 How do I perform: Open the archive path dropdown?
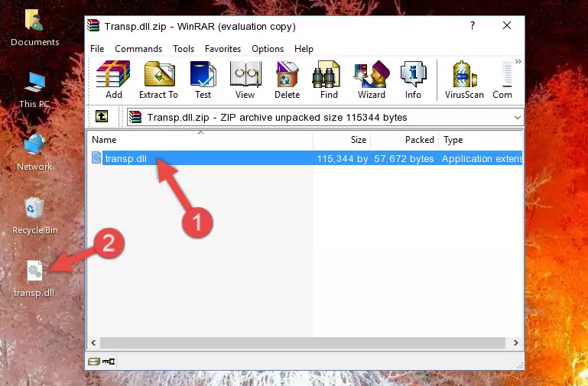pos(518,117)
